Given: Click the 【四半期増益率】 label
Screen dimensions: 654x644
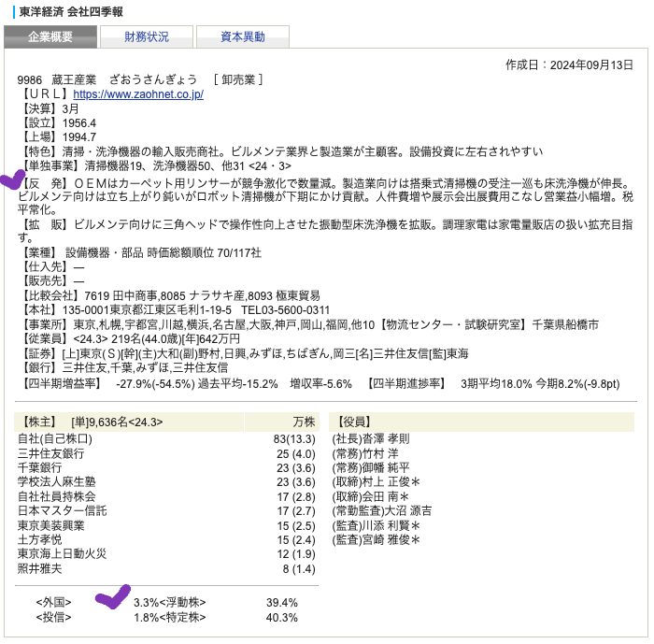Looking at the screenshot, I should point(61,383).
